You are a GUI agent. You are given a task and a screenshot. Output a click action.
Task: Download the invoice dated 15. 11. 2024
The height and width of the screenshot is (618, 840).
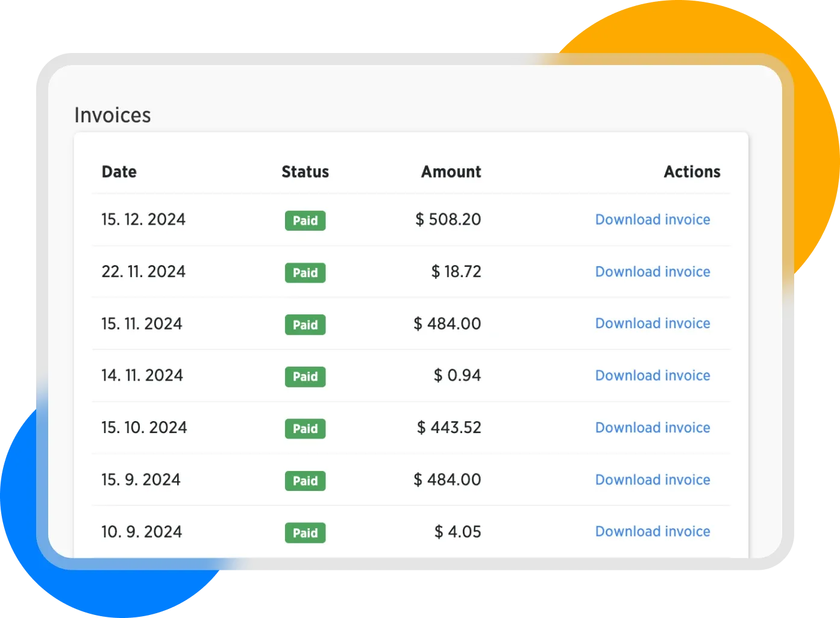(652, 323)
